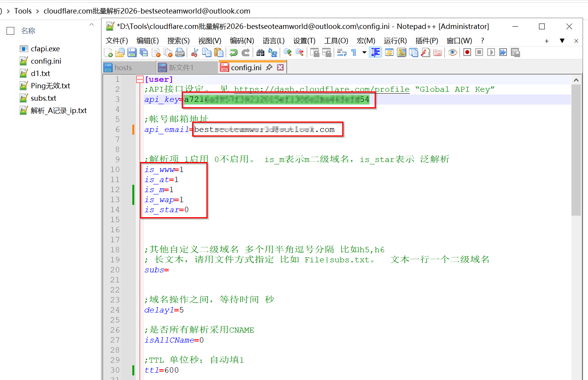Save the current recorded macro
This screenshot has height=380, width=588.
tap(515, 52)
